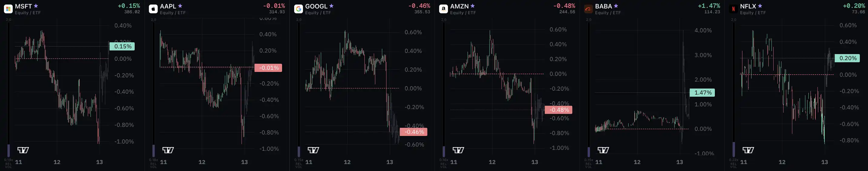The image size is (868, 171).
Task: Click the MSFT Microsoft logo icon
Action: 8,9
